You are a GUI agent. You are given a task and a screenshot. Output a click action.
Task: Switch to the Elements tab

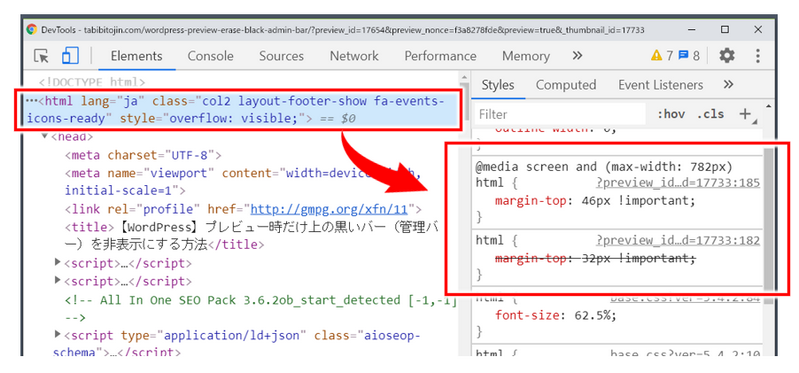137,56
